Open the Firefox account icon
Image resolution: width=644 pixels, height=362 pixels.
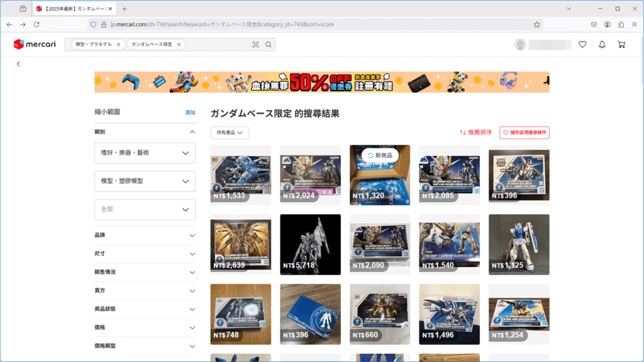[608, 25]
